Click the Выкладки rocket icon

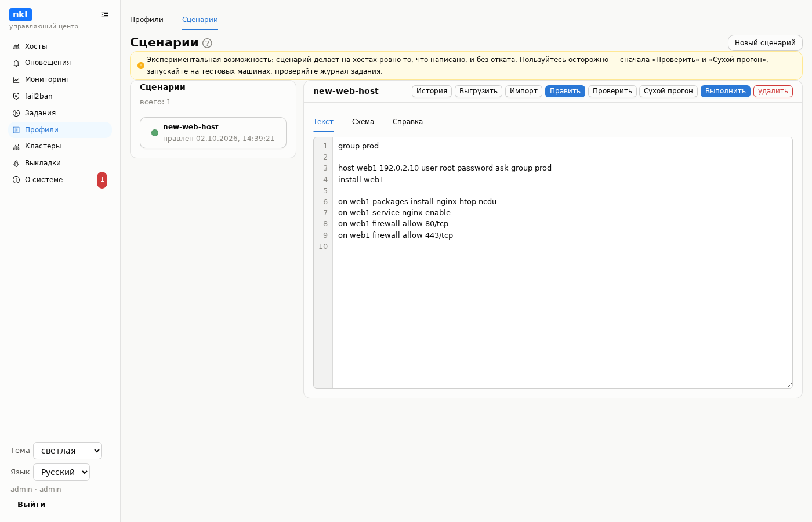click(16, 163)
